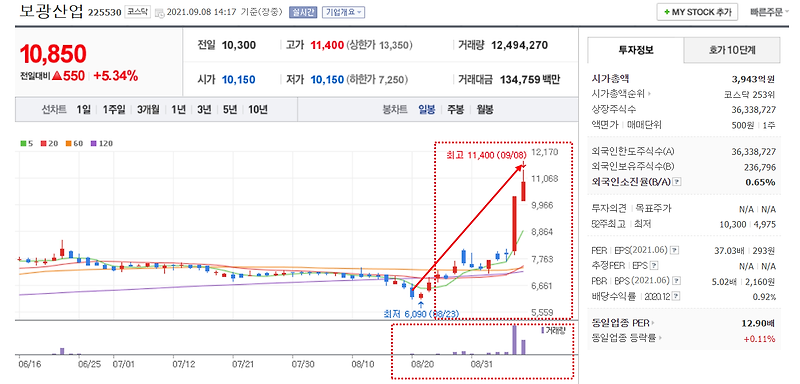Click the calendar icon beside the 2021.09.08 timestamp
Viewport: 800px width, 384px height.
coord(159,12)
